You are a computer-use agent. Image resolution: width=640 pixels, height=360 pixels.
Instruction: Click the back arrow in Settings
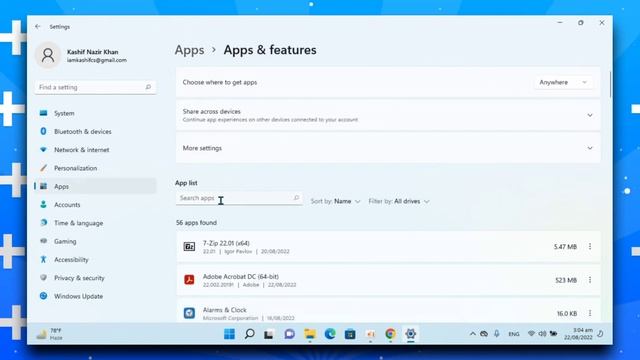coord(38,27)
